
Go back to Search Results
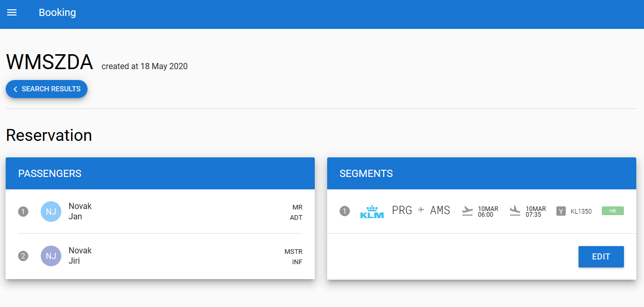(x=47, y=89)
